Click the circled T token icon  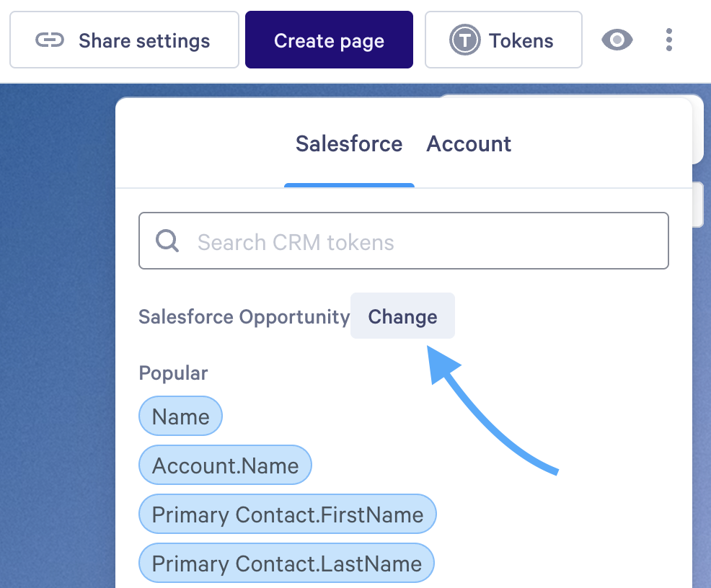(465, 40)
